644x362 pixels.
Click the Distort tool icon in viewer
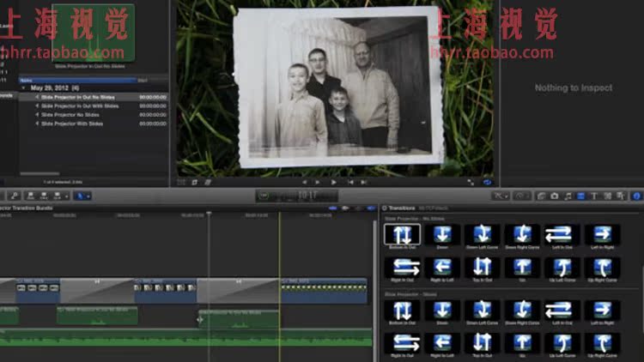tap(208, 182)
